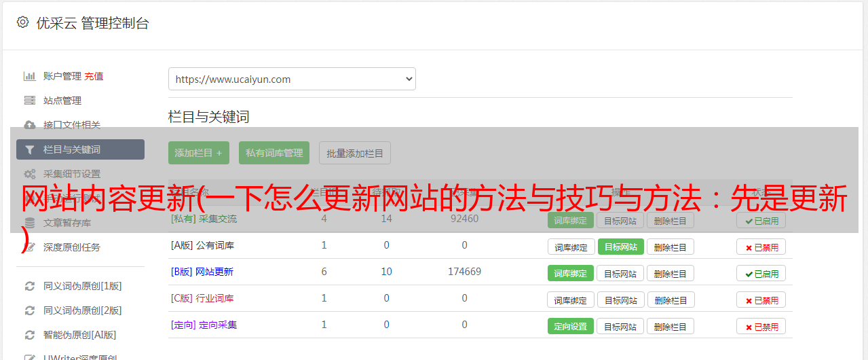Click 目标网站 in the 采集交流 row
Image resolution: width=868 pixels, height=360 pixels.
[x=621, y=220]
